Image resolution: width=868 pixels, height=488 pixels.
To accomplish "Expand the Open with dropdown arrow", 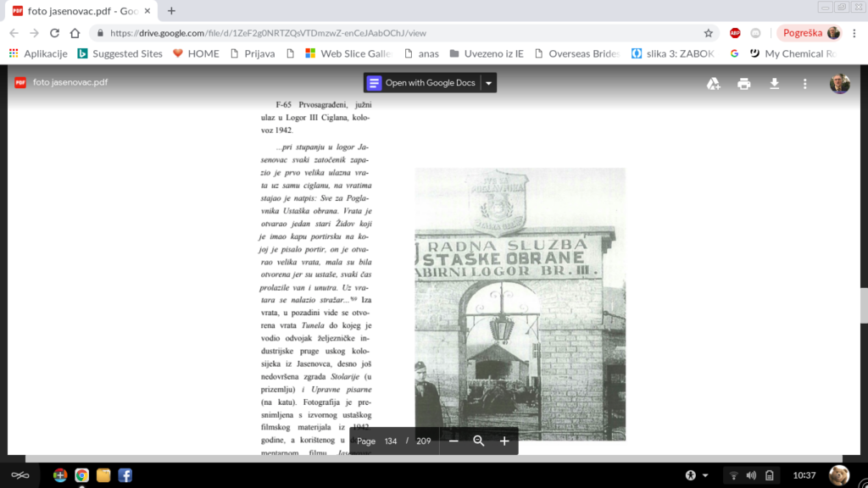I will 488,83.
